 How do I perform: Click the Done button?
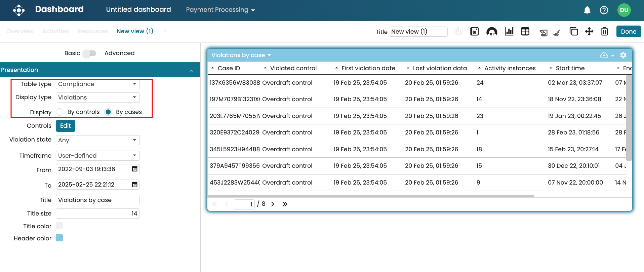tap(628, 32)
